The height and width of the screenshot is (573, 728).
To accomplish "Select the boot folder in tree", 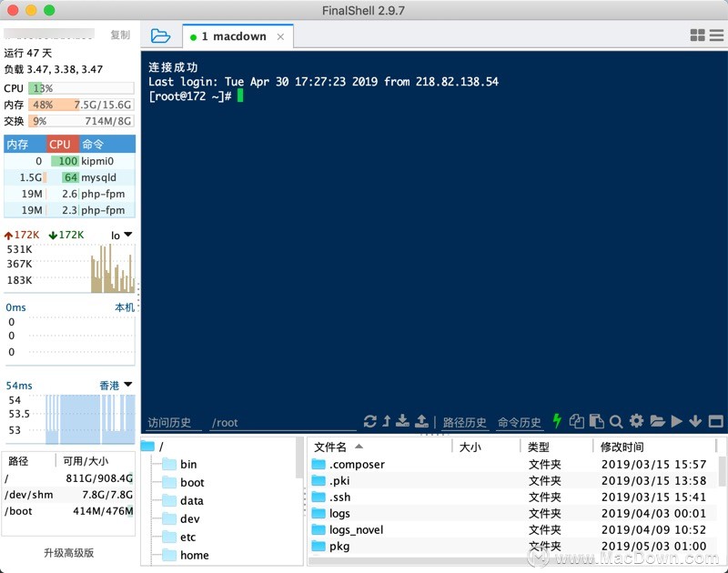I will point(184,483).
